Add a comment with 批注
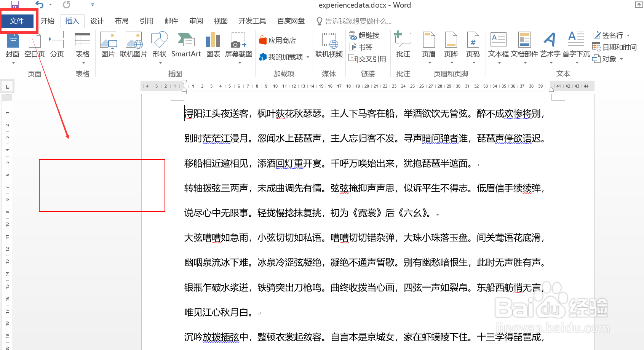The width and height of the screenshot is (644, 350). point(403,45)
